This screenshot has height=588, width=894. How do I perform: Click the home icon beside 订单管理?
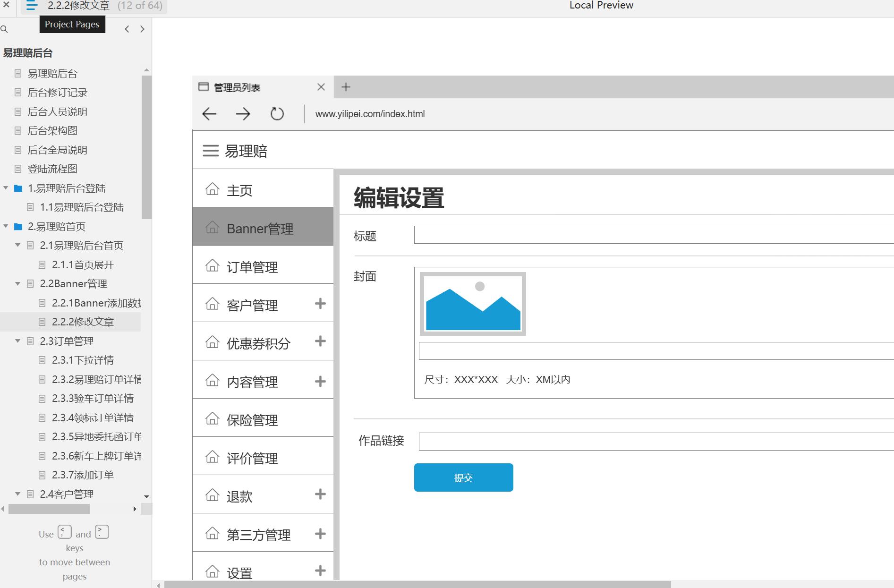point(213,265)
